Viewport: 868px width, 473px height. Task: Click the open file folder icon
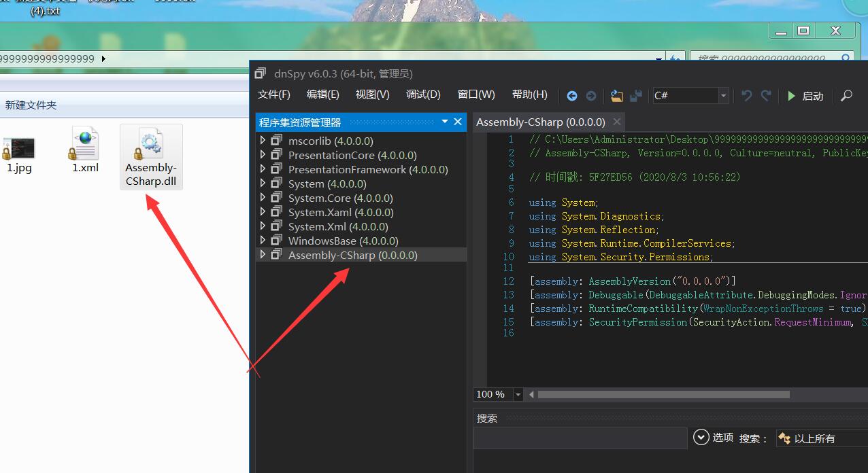coord(617,96)
